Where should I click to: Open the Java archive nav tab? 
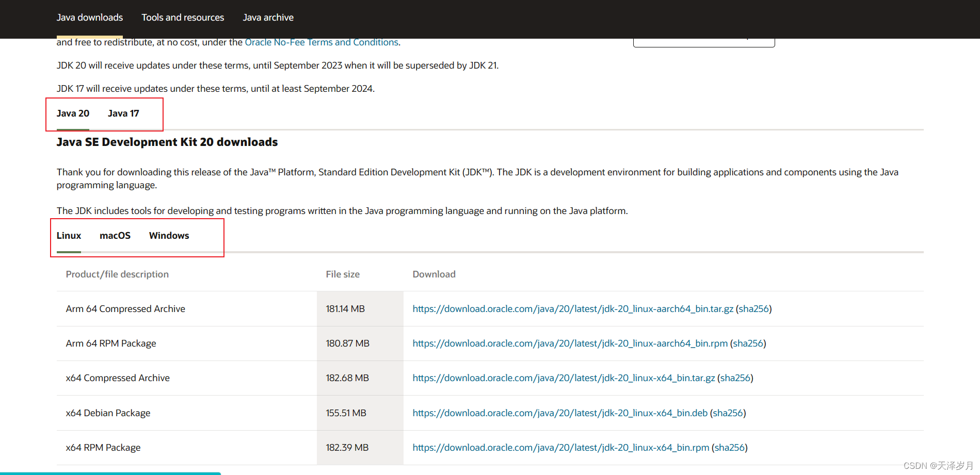point(268,18)
